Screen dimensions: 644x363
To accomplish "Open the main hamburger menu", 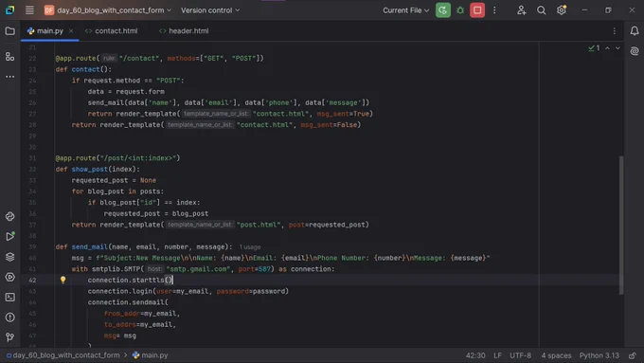I will (29, 9).
